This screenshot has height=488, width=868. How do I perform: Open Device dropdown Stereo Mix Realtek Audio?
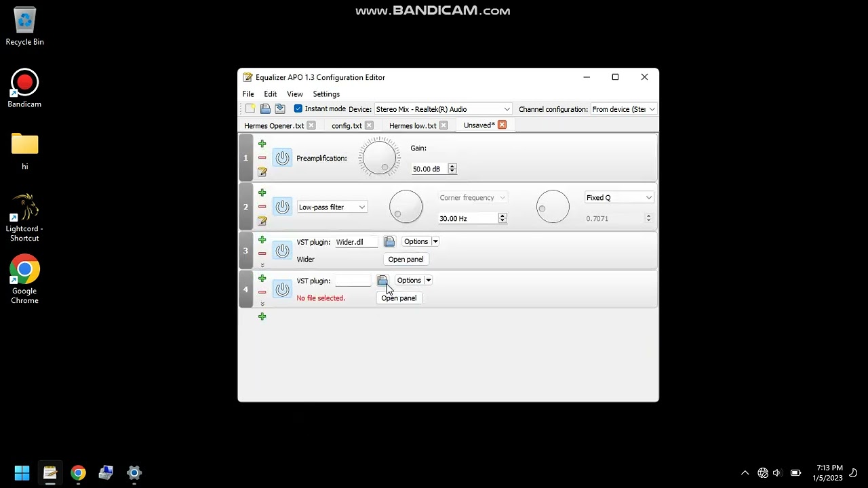click(x=443, y=109)
